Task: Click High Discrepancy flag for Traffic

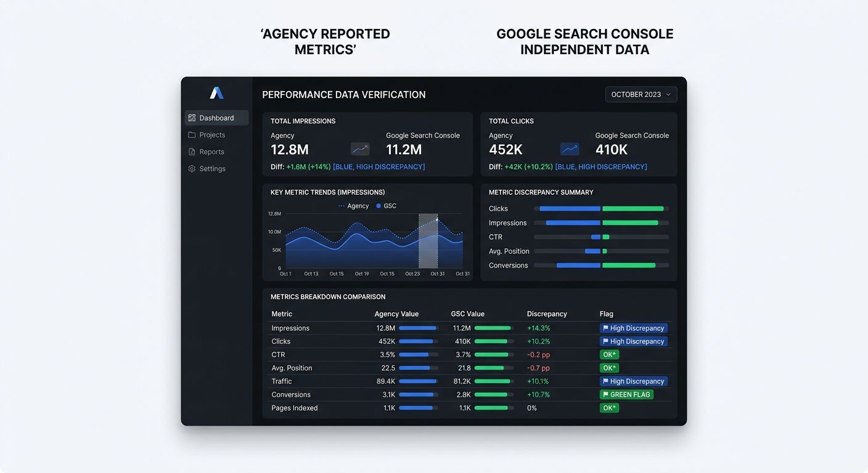Action: pyautogui.click(x=634, y=381)
